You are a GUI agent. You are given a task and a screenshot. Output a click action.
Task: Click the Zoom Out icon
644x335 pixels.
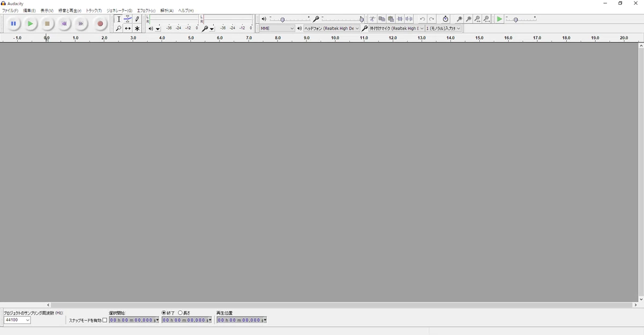(469, 19)
